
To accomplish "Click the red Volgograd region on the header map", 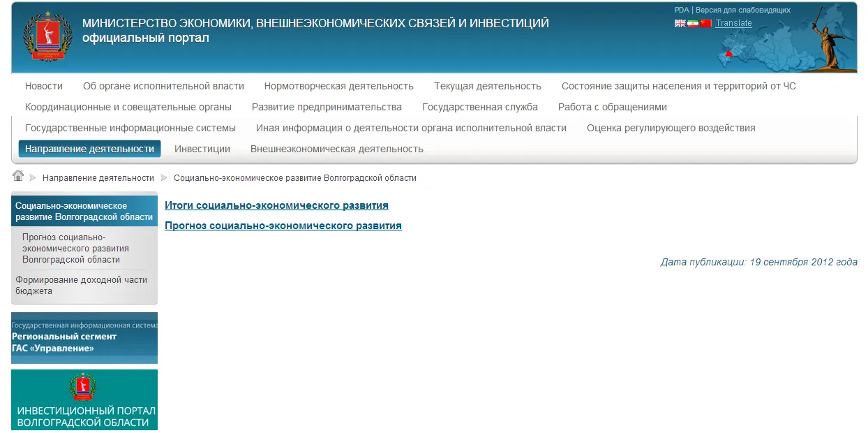I will point(728,54).
